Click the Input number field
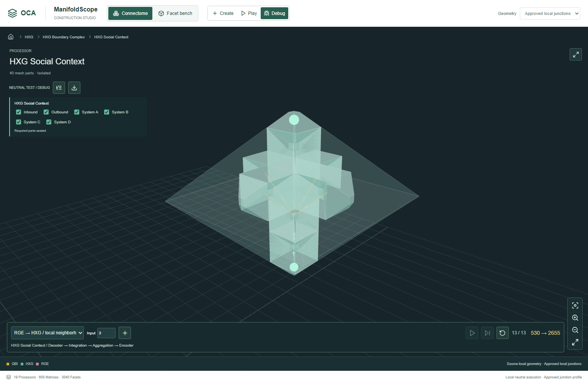This screenshot has width=588, height=383. (x=106, y=333)
